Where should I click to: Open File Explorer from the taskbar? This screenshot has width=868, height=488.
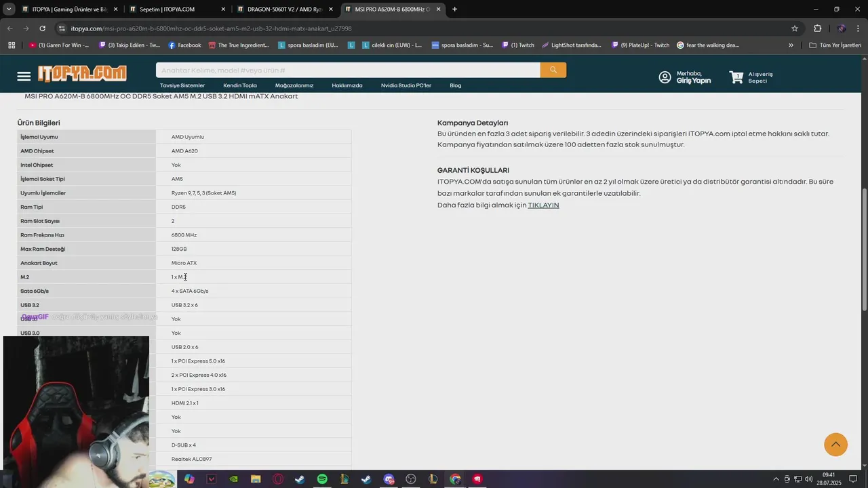pyautogui.click(x=256, y=479)
